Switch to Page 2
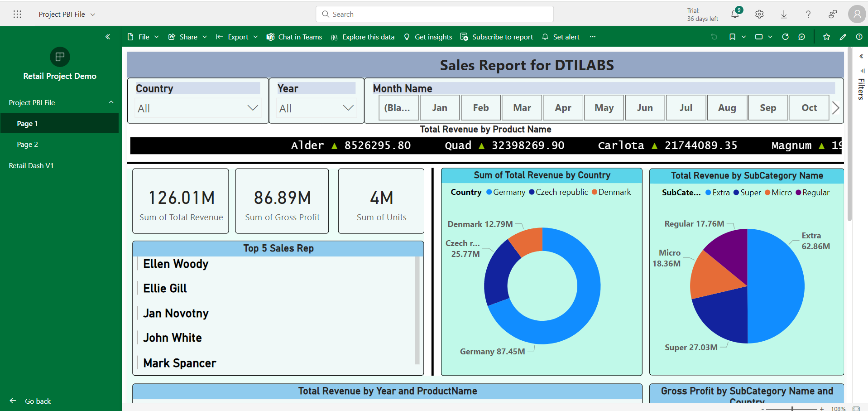The height and width of the screenshot is (411, 868). pos(28,144)
